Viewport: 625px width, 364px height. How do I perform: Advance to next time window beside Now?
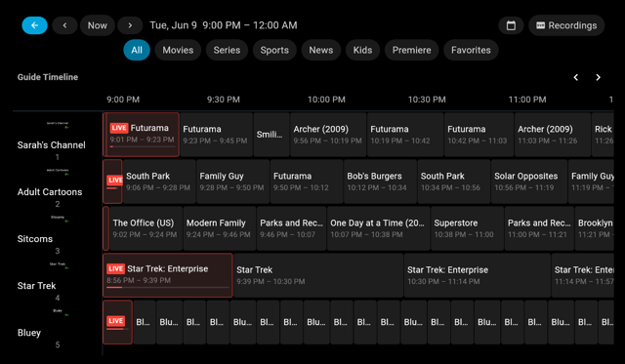[130, 25]
